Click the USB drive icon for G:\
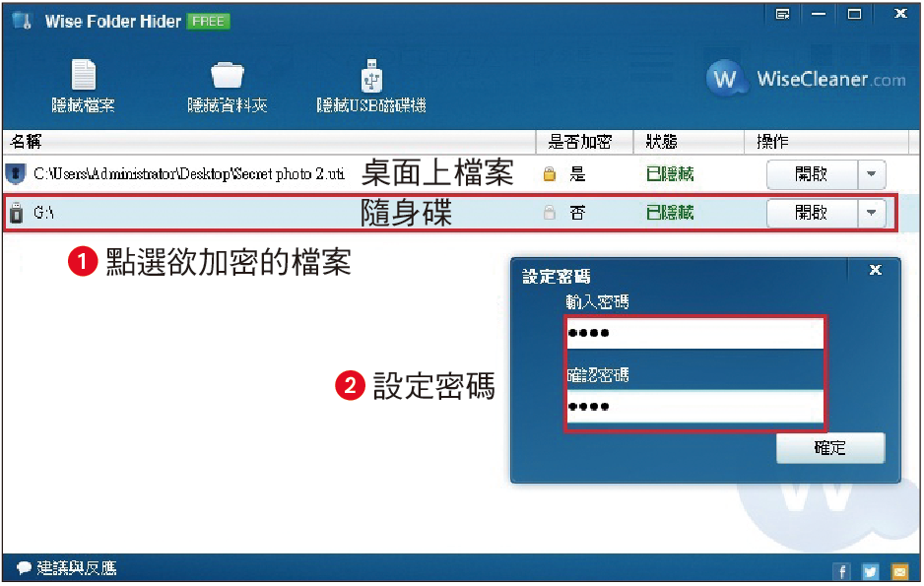924x586 pixels. click(17, 212)
